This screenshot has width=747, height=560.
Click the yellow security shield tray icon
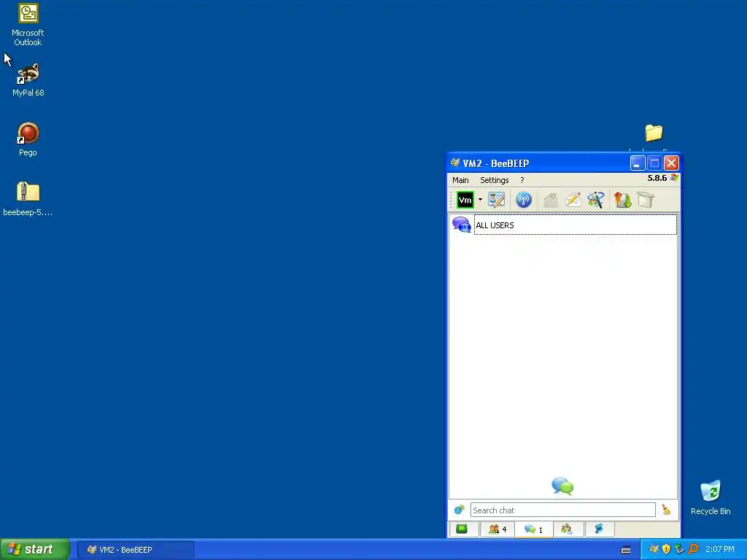tap(667, 550)
